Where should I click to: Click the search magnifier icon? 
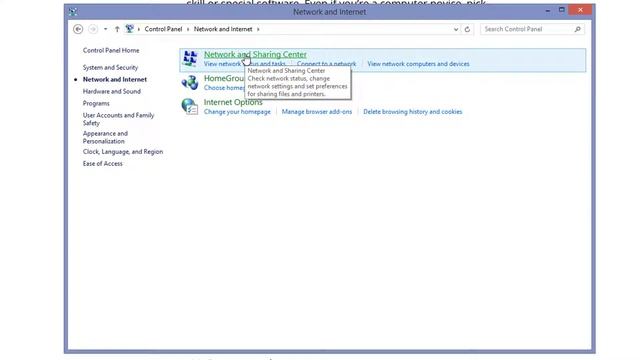[578, 29]
